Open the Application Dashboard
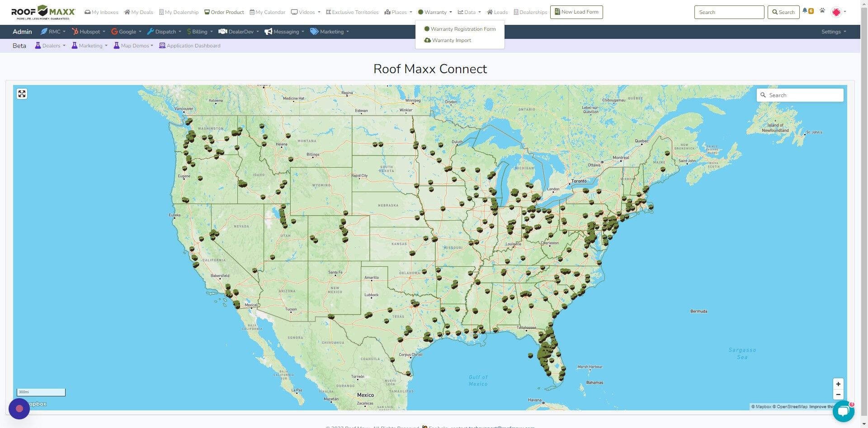The width and height of the screenshot is (868, 428). pos(190,46)
